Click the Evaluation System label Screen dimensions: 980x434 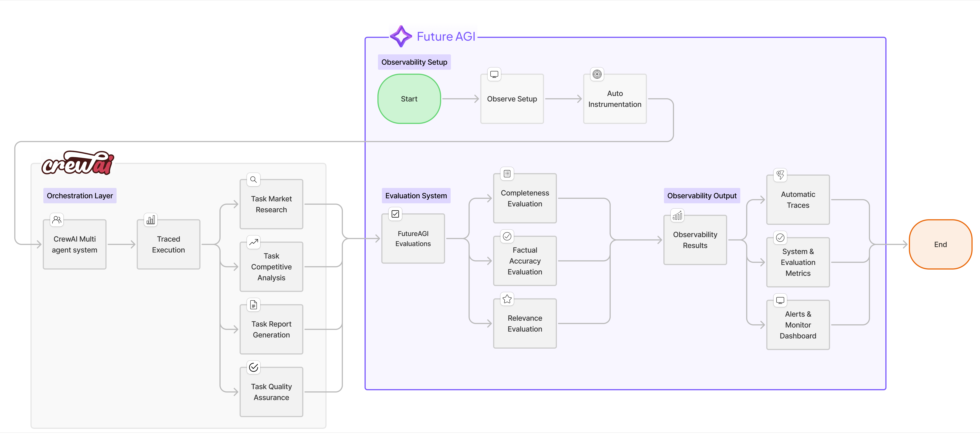point(416,195)
